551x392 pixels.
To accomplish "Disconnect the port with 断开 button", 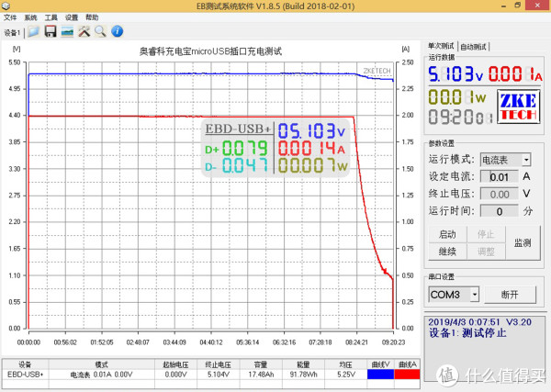I will (511, 295).
